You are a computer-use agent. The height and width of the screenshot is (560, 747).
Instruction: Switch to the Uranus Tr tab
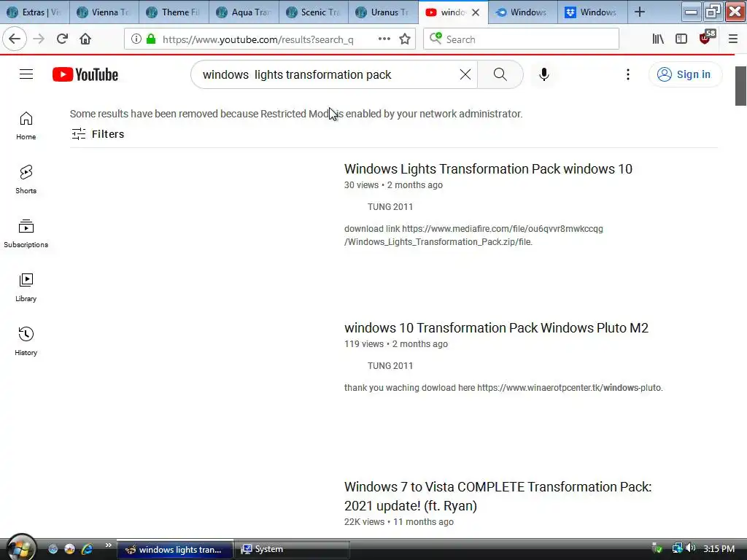[383, 12]
